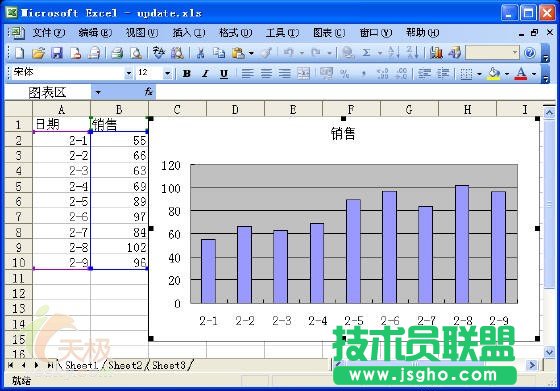This screenshot has height=391, width=560.
Task: Click the Cut scissors icon
Action: 201,53
